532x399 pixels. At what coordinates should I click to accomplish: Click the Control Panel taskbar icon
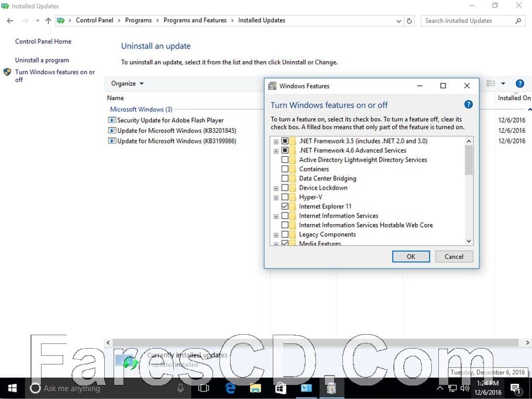306,388
